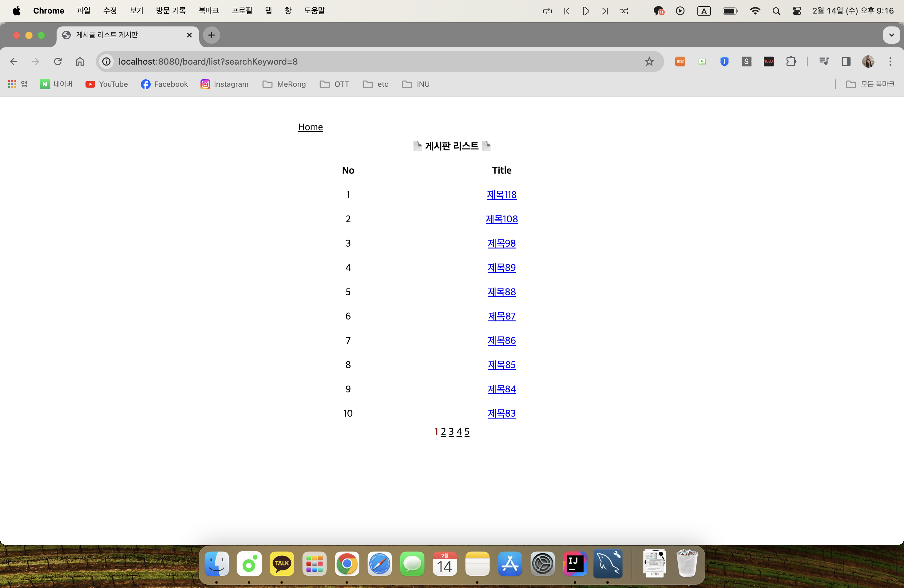The image size is (904, 588).
Task: Click the Chrome home icon
Action: click(x=80, y=62)
